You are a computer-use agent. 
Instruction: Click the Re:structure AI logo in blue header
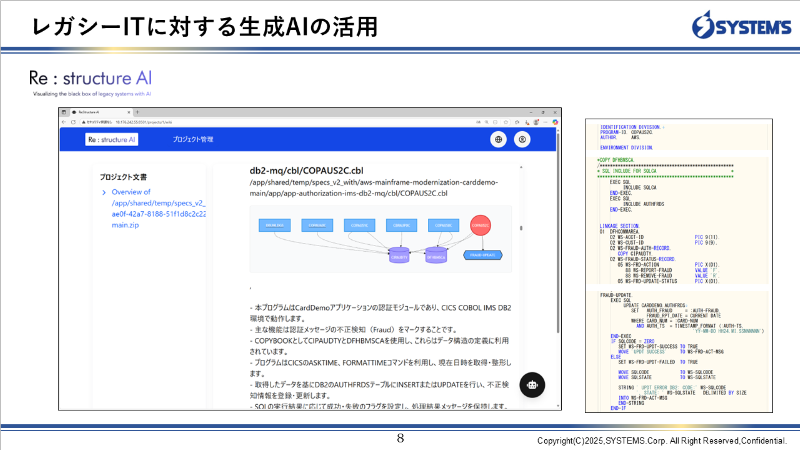point(111,139)
